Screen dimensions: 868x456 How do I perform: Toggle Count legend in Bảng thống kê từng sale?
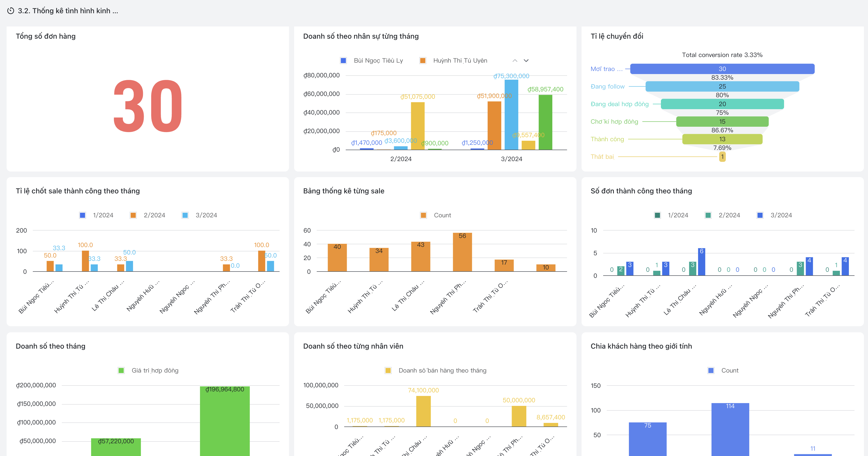(x=436, y=215)
